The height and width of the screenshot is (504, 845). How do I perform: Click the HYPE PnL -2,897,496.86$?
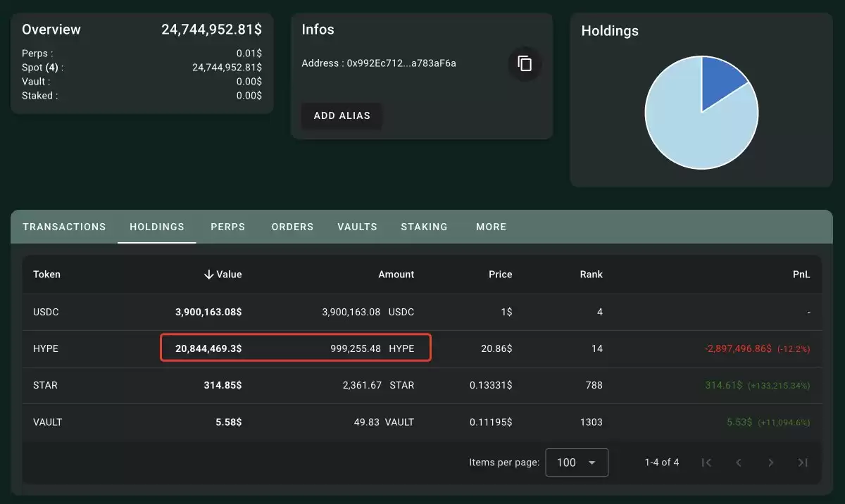click(x=738, y=348)
